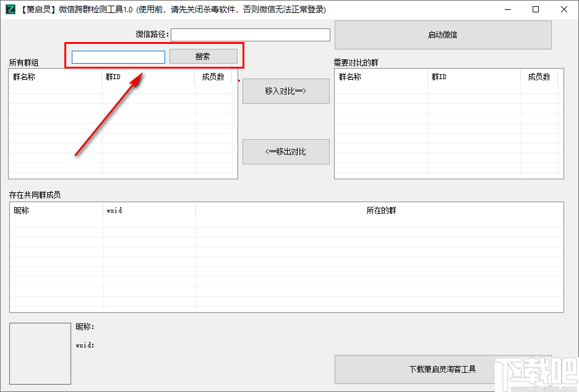Click the 成员数 column header in left list
579x392 pixels.
point(213,77)
